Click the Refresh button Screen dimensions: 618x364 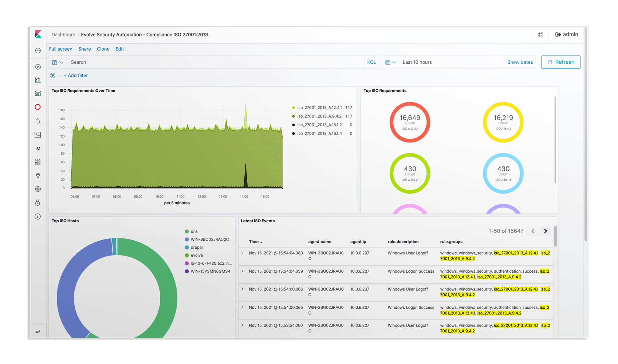click(560, 62)
